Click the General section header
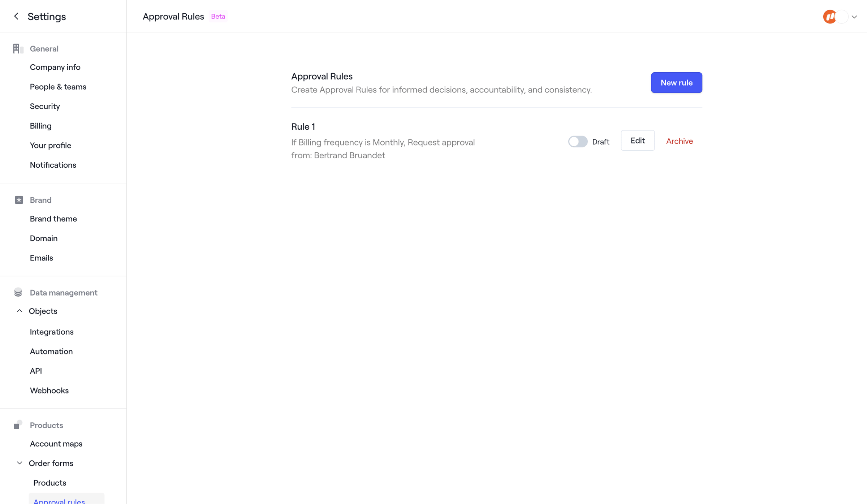 click(44, 48)
